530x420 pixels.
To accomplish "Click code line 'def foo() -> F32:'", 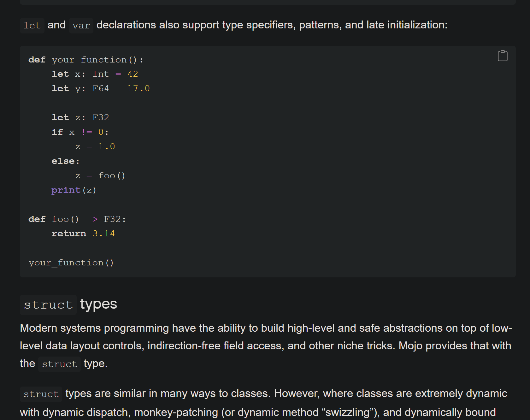I will pyautogui.click(x=77, y=219).
